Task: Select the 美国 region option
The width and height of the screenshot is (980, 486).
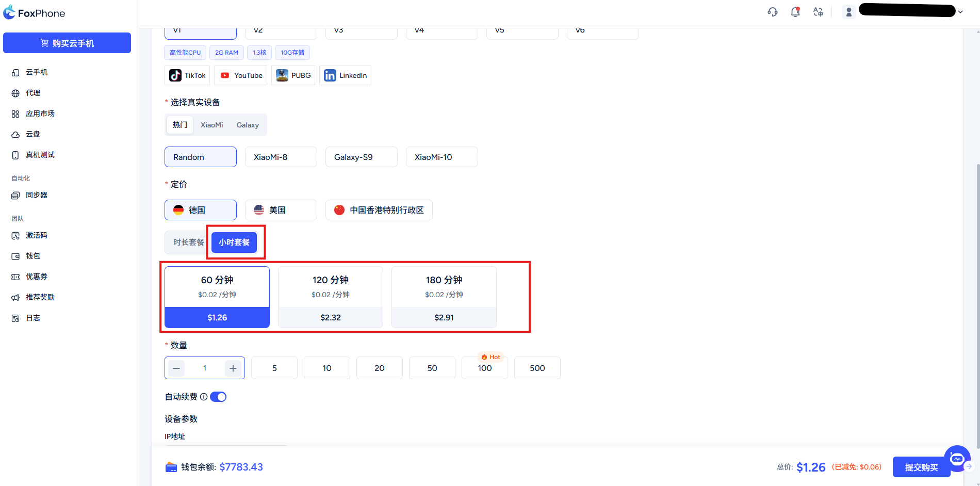Action: point(281,210)
